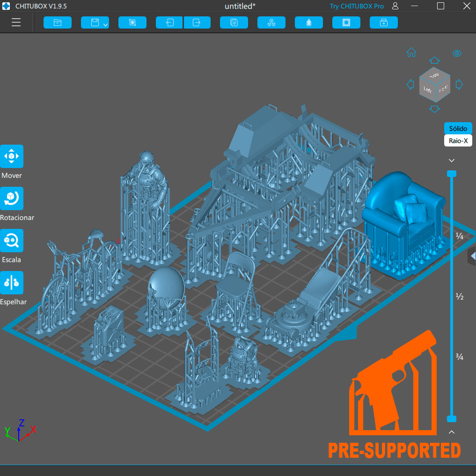
Task: Open the hamburger main menu
Action: [x=16, y=22]
